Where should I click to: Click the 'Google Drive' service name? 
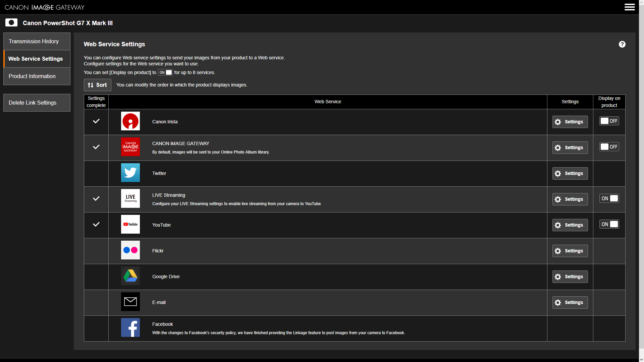click(166, 277)
